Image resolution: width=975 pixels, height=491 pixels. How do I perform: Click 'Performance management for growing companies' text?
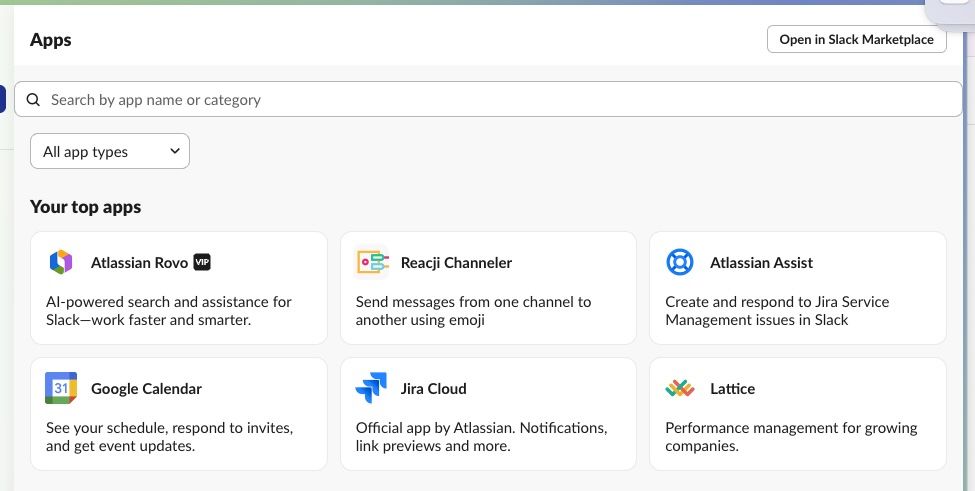coord(791,437)
